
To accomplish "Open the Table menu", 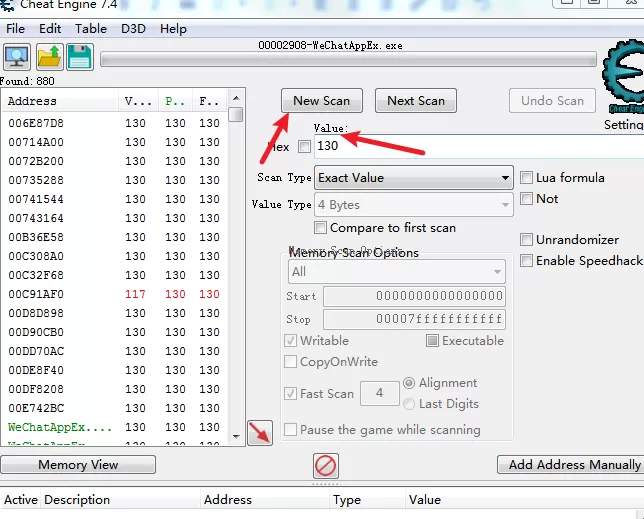I will point(91,29).
